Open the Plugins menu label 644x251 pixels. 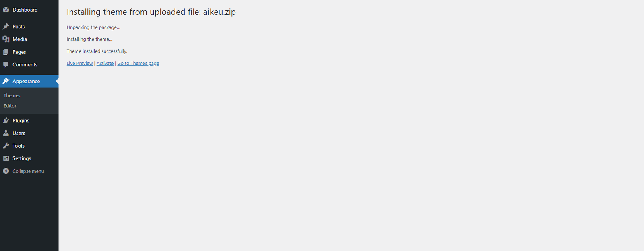pyautogui.click(x=21, y=121)
